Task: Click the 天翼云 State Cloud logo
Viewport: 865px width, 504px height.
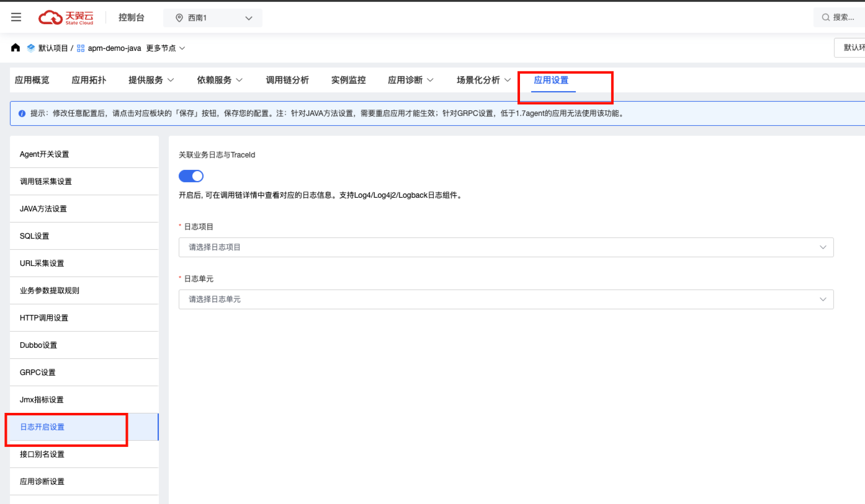Action: tap(66, 17)
